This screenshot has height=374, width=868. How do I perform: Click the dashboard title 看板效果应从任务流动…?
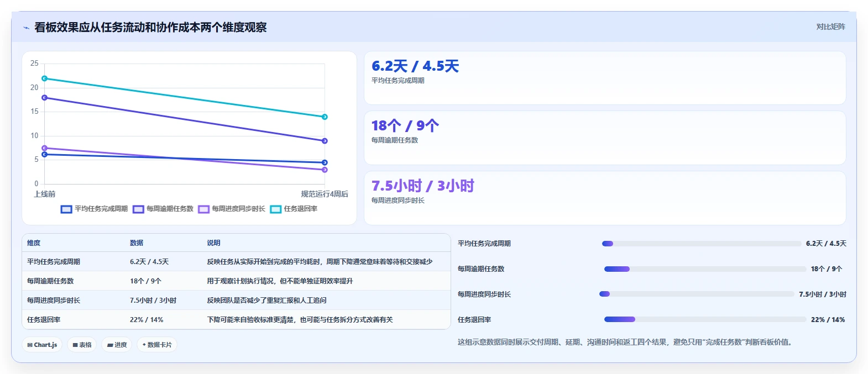coord(150,27)
